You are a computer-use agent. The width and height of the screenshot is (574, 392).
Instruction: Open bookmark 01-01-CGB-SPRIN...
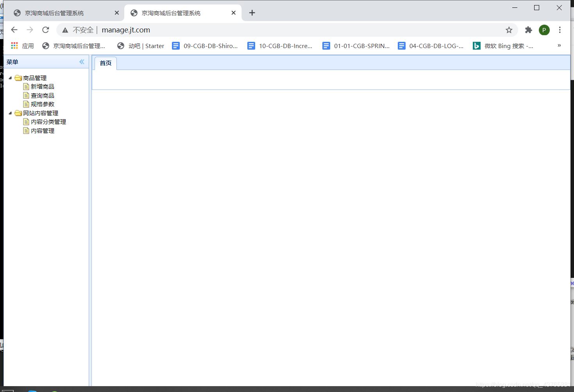(356, 46)
